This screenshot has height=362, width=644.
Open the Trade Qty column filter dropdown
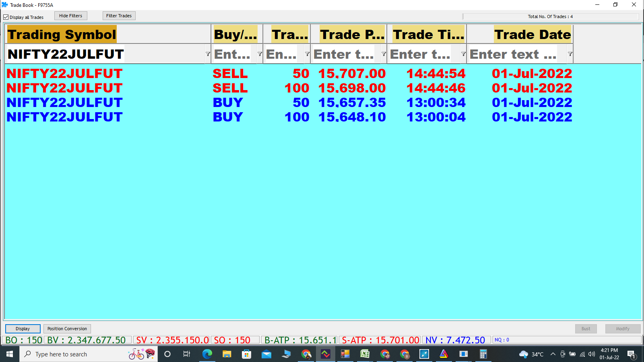point(307,54)
